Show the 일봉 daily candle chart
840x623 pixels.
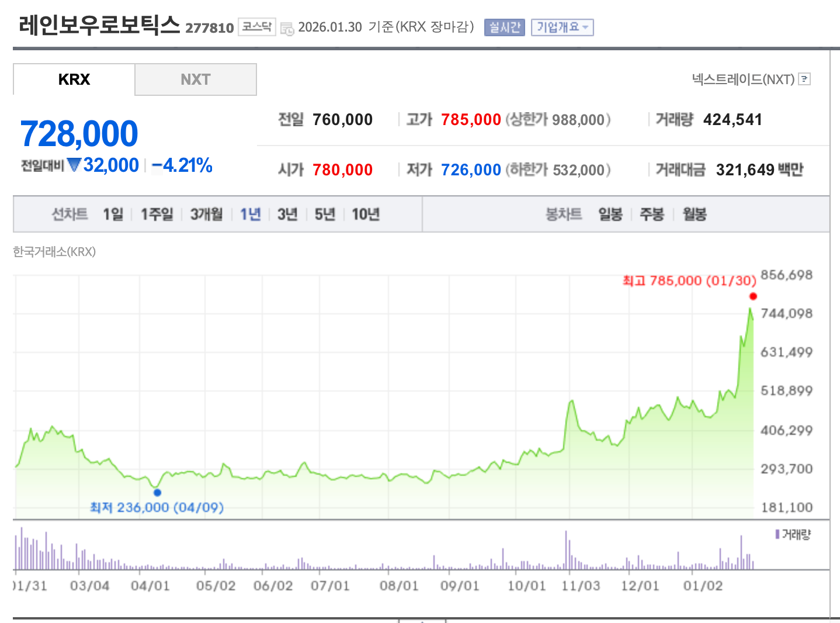[610, 214]
